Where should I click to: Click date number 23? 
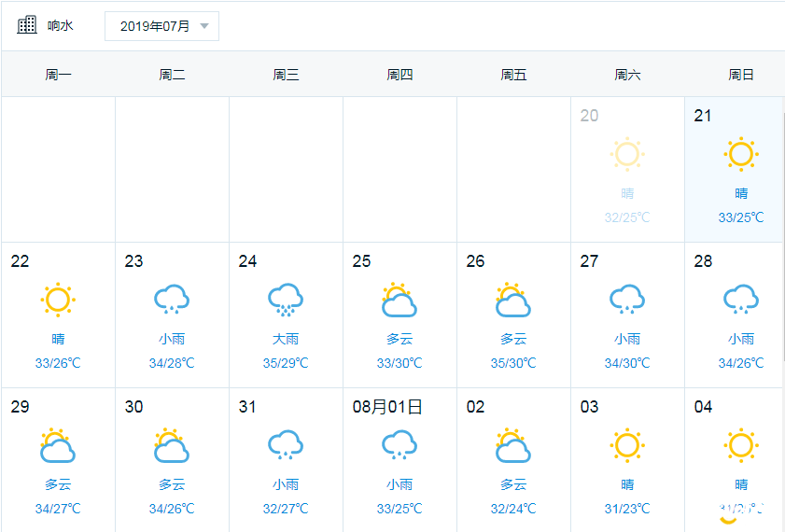point(133,261)
